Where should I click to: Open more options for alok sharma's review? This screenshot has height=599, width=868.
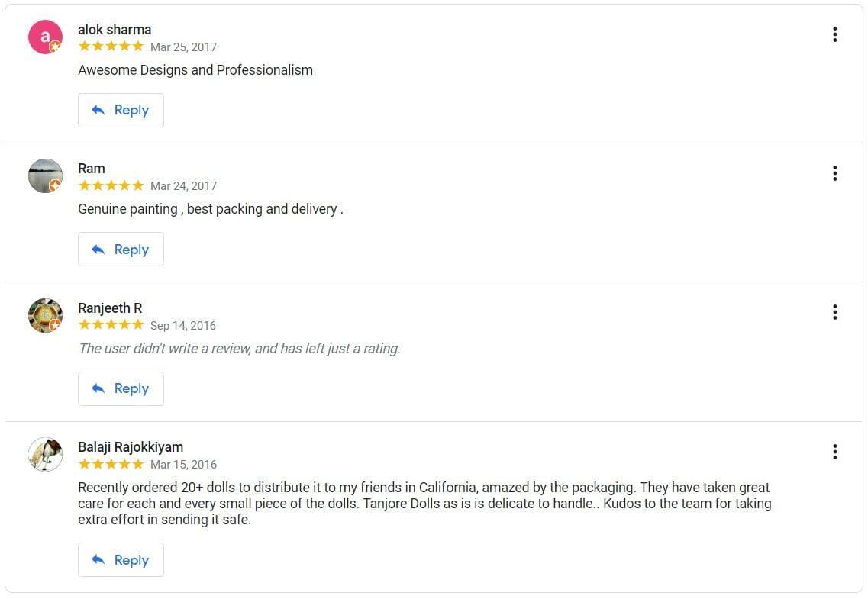(834, 34)
